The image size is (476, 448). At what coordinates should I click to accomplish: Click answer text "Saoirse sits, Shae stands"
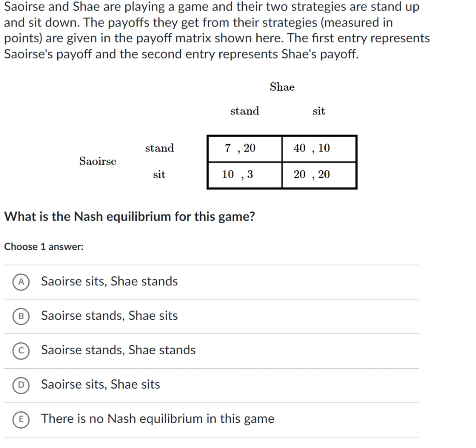click(x=109, y=281)
